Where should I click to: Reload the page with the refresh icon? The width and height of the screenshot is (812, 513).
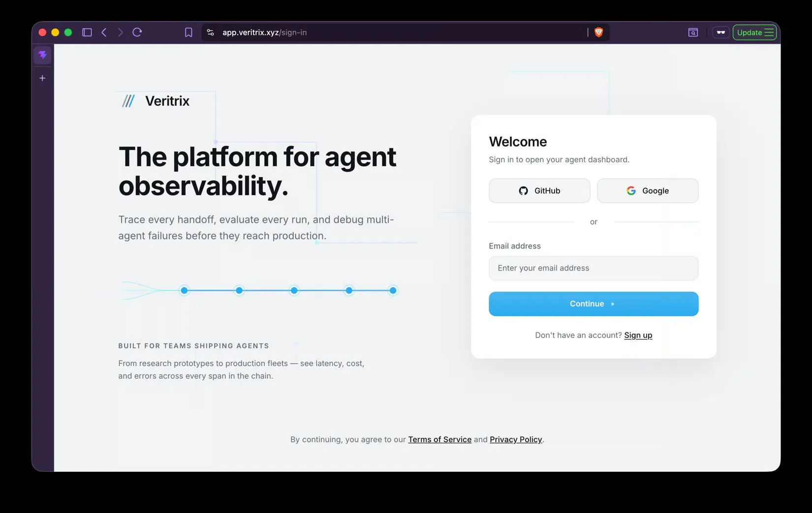tap(137, 32)
